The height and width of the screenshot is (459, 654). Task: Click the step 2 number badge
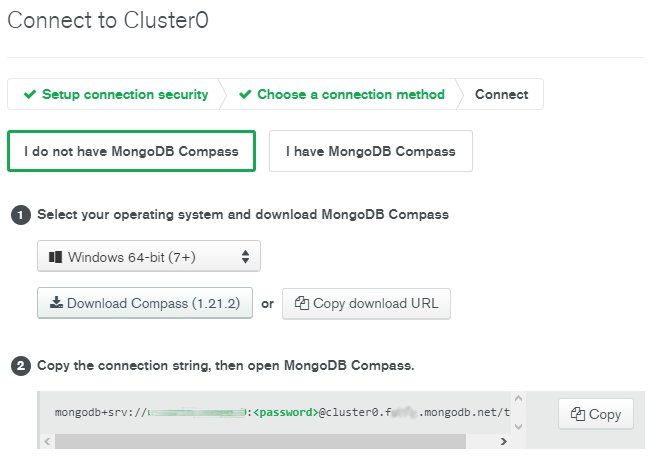pyautogui.click(x=20, y=366)
